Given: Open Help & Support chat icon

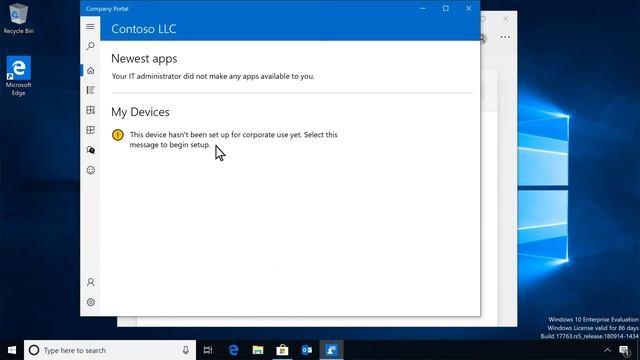Looking at the screenshot, I should pyautogui.click(x=90, y=150).
